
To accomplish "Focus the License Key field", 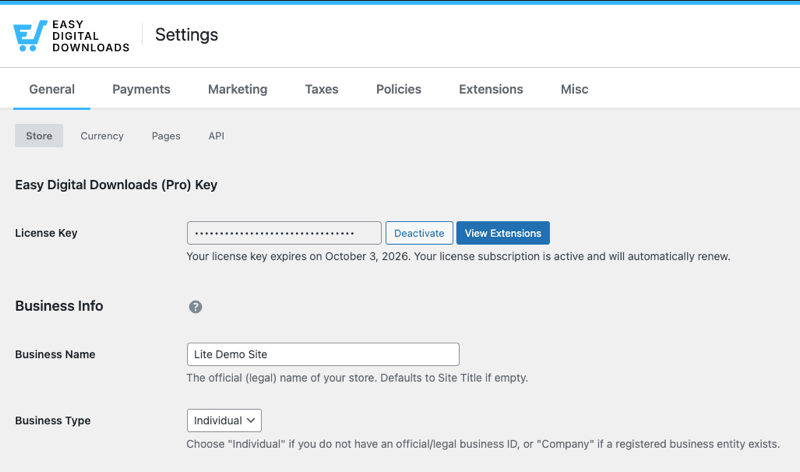I will (284, 233).
